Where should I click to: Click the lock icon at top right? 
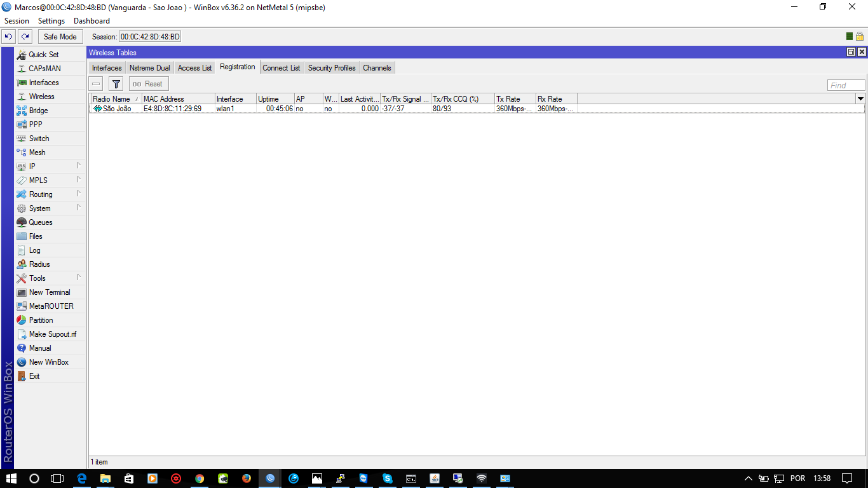pos(859,37)
